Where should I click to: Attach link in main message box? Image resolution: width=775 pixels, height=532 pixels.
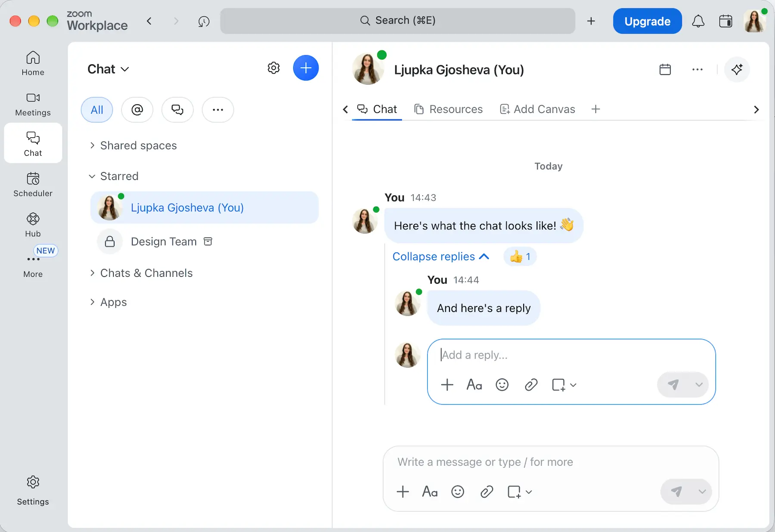487,492
